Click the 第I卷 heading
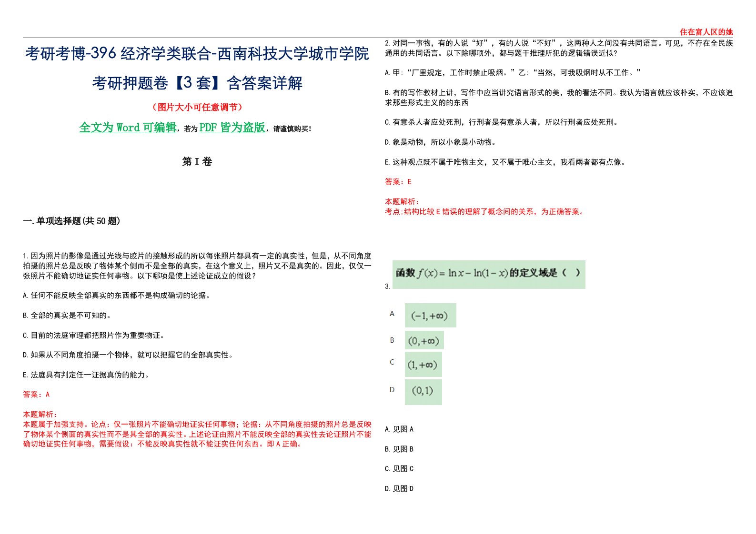This screenshot has height=534, width=756. [x=197, y=162]
